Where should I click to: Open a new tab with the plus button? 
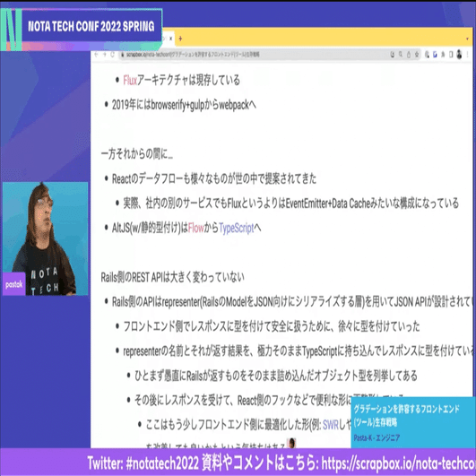tap(180, 39)
